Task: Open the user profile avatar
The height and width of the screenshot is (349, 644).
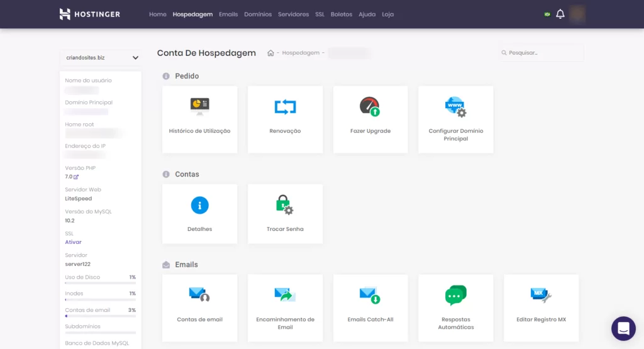Action: (577, 14)
